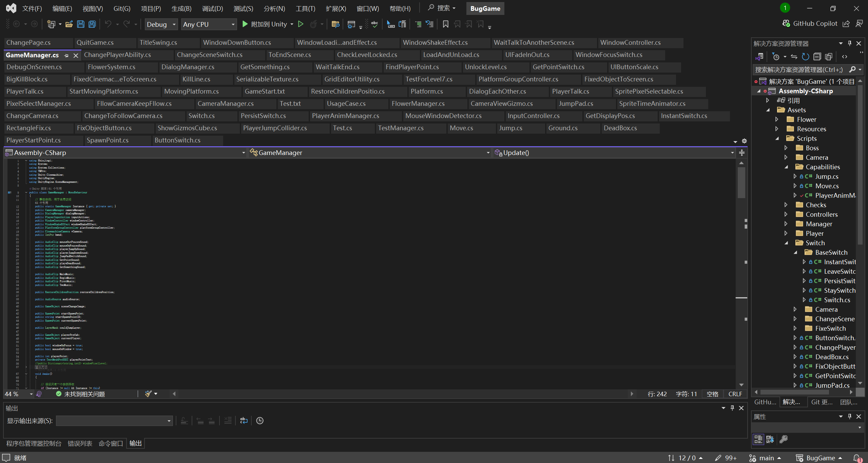The image size is (868, 463).
Task: Click Collapse All in Solution Explorer
Action: click(x=817, y=57)
